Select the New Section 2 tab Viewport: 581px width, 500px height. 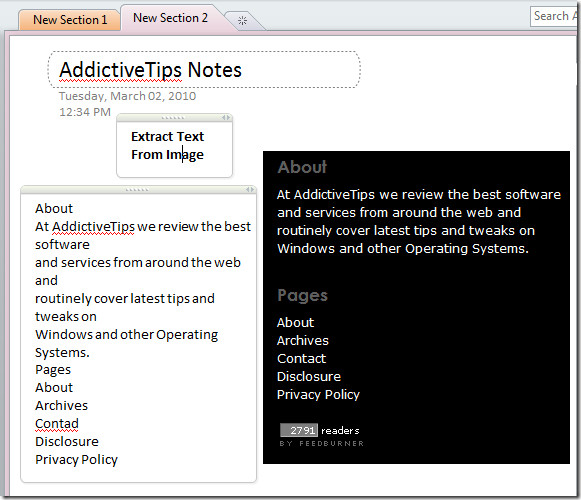point(171,18)
